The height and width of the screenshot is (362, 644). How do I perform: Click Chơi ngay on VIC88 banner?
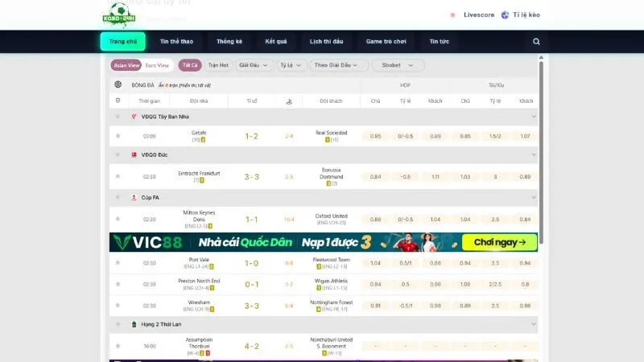tap(499, 242)
